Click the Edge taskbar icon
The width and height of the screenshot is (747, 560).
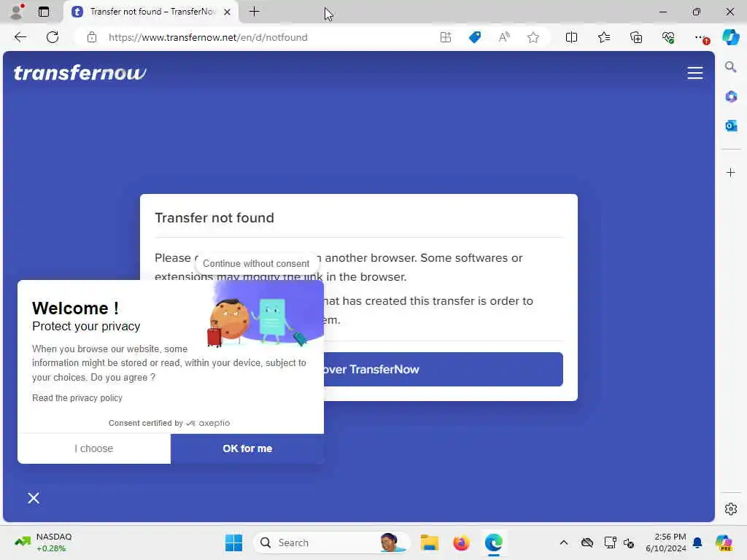pyautogui.click(x=494, y=542)
